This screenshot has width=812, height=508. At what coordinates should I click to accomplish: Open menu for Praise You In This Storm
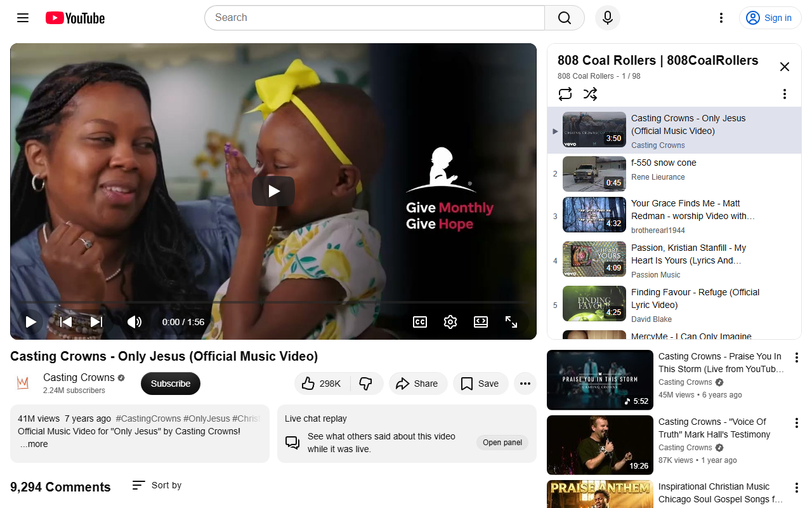(797, 358)
